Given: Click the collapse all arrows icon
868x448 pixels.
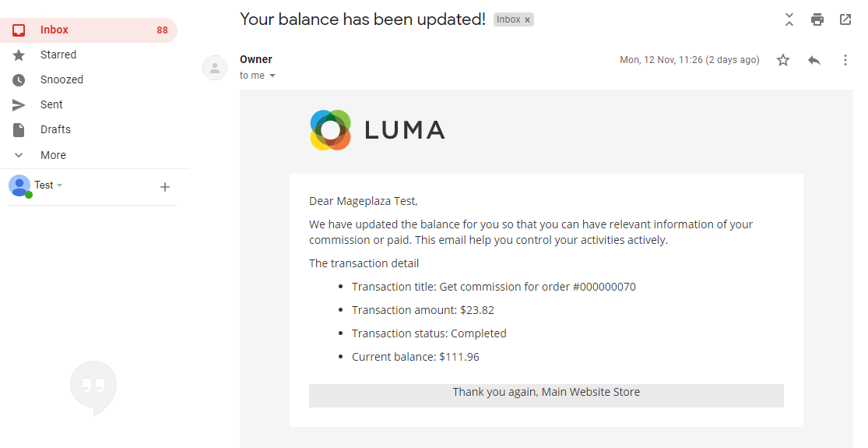Looking at the screenshot, I should click(x=789, y=19).
